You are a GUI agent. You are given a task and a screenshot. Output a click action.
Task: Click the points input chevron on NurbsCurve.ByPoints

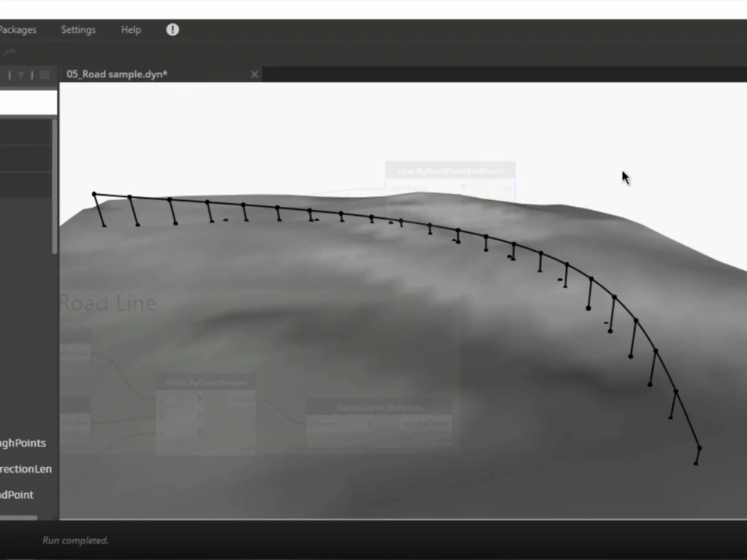[x=371, y=423]
